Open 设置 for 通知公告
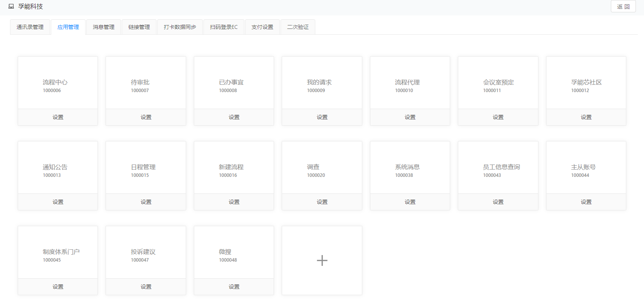644x299 pixels. point(58,202)
